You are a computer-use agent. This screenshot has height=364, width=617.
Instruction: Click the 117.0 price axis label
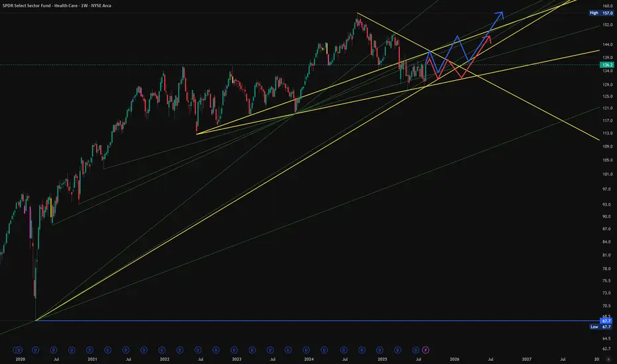(x=607, y=120)
